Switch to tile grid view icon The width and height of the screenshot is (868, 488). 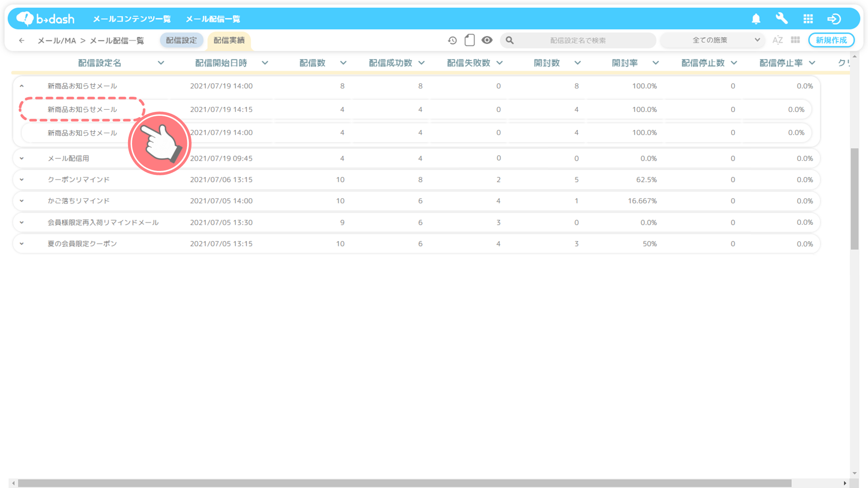(x=795, y=40)
